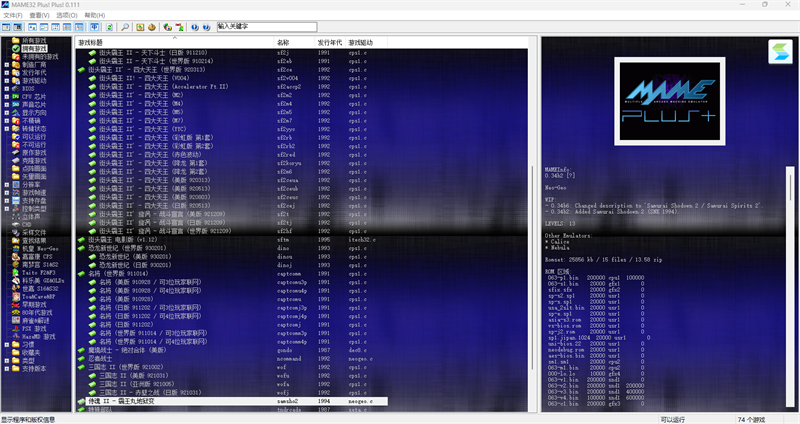Click the 世嘉 S16&S32 icon
Screen dimensions: 800x424
(x=16, y=288)
